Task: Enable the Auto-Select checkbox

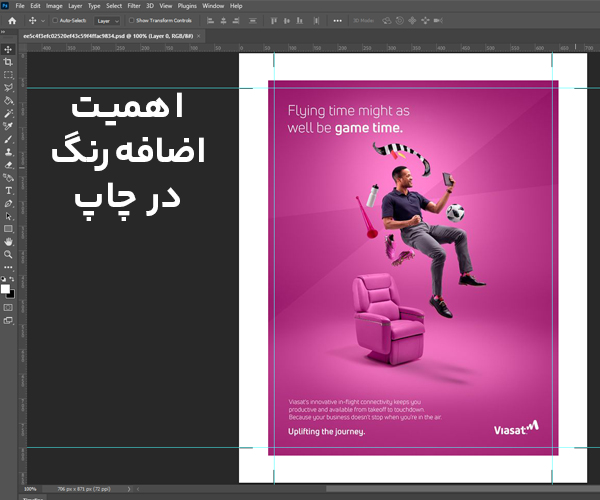Action: 55,20
